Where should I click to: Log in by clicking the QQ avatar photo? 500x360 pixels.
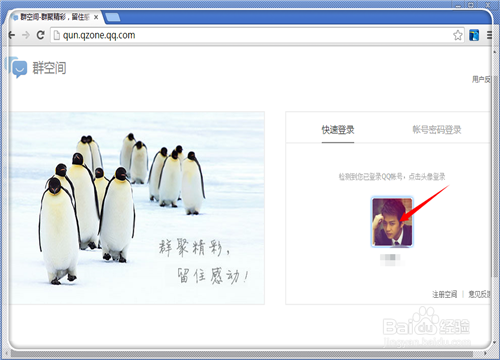point(392,222)
